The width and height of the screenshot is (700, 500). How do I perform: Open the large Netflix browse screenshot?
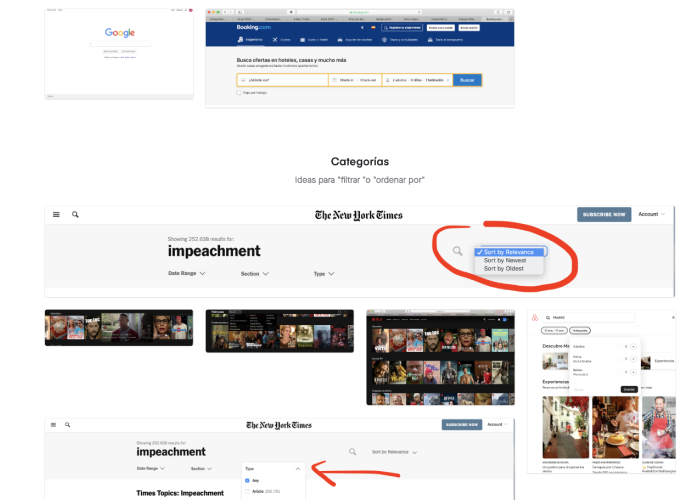[441, 357]
